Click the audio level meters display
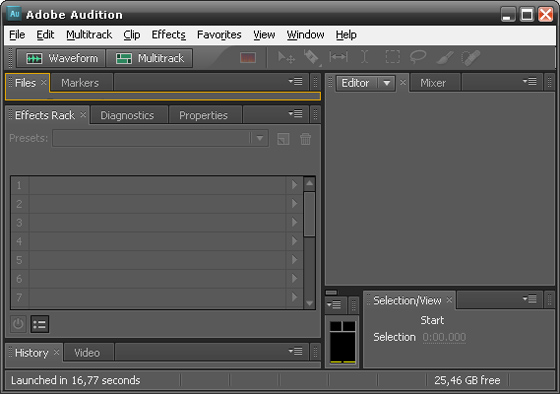The image size is (560, 394). 342,342
